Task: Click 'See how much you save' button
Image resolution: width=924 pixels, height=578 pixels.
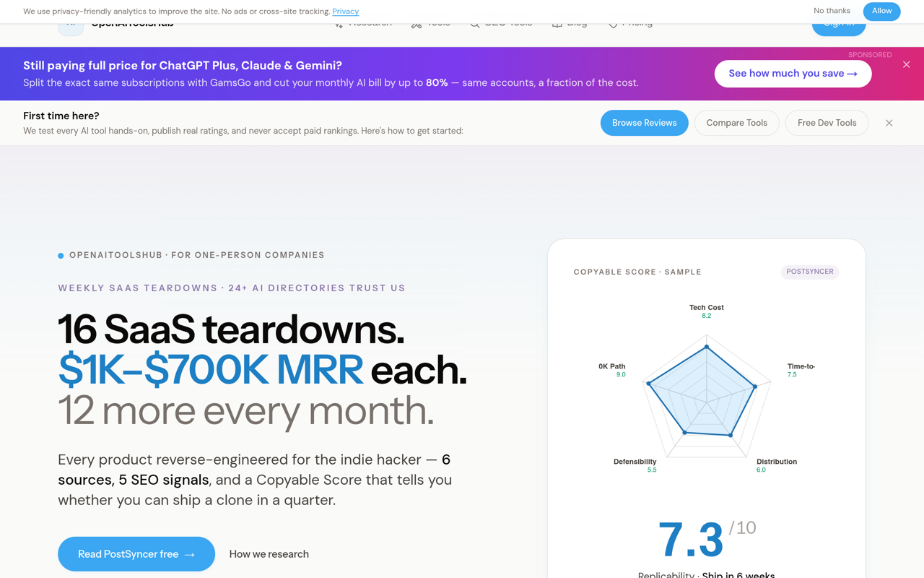Action: 793,74
